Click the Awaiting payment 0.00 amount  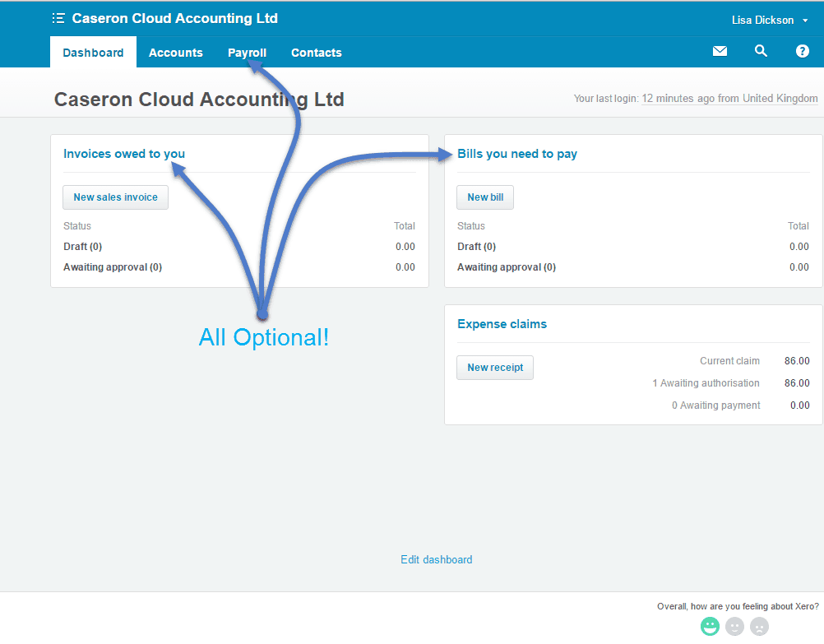800,405
